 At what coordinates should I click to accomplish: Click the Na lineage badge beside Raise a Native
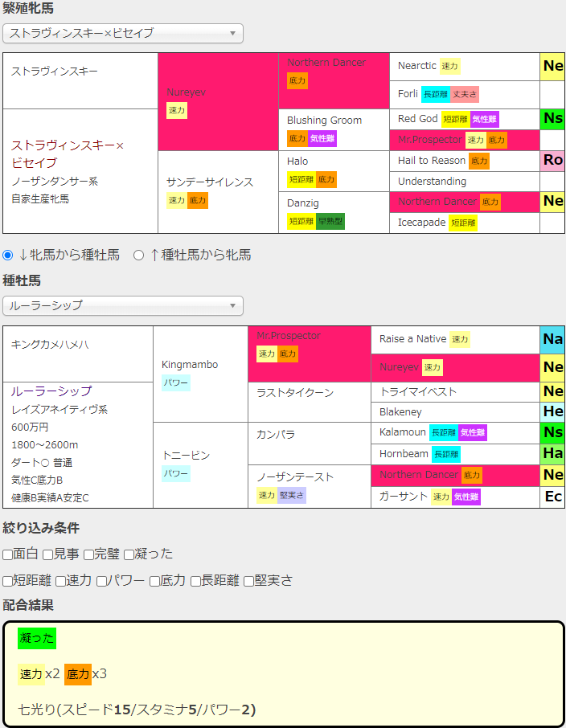pos(552,339)
